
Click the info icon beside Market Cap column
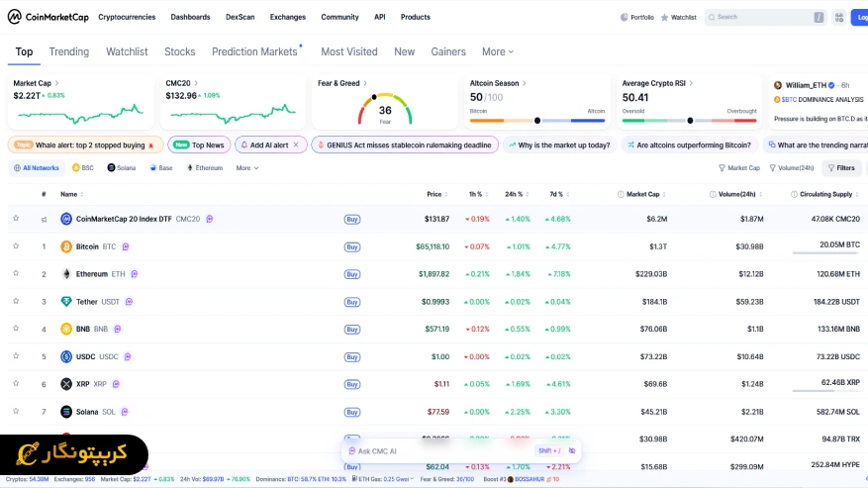[621, 194]
